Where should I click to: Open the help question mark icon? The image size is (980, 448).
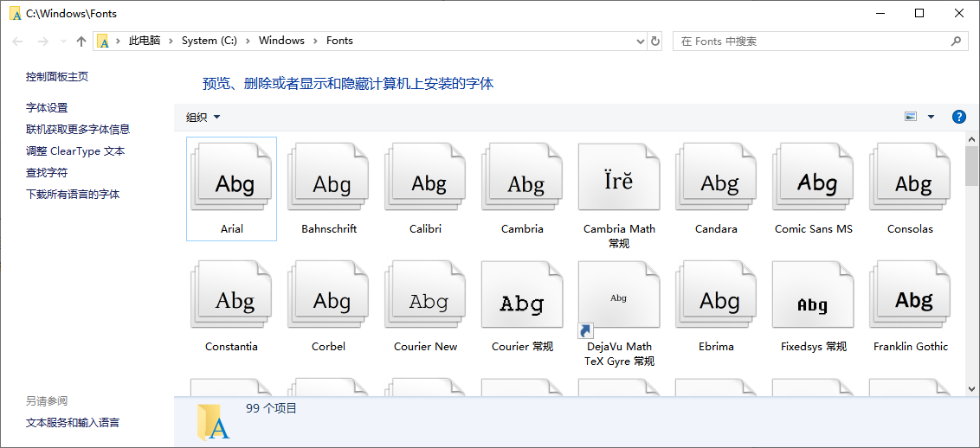tap(958, 117)
